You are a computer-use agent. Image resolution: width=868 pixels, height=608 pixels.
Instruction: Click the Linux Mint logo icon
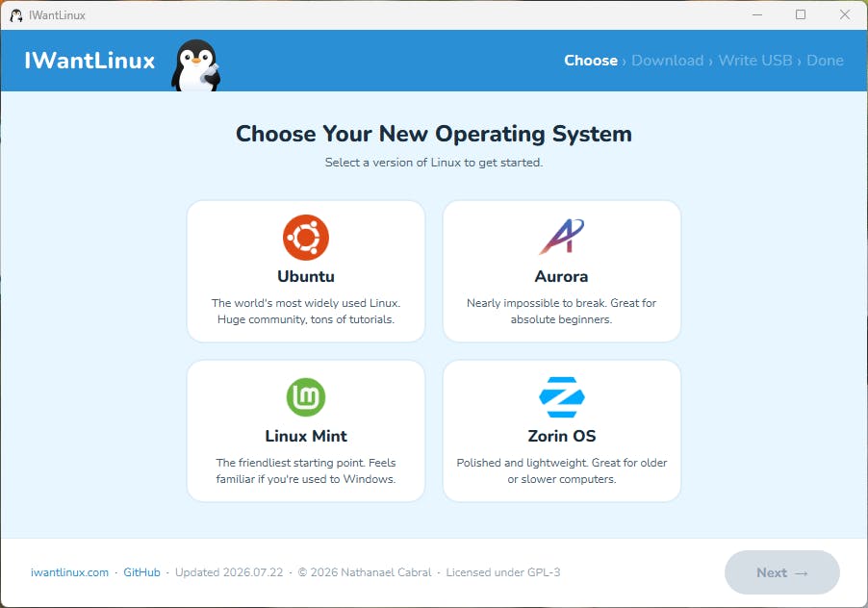point(306,396)
